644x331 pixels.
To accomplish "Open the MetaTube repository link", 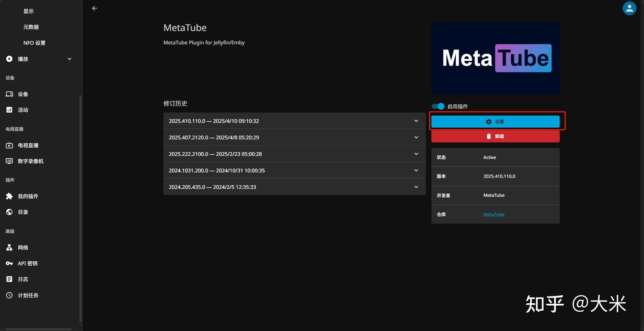I will 494,214.
